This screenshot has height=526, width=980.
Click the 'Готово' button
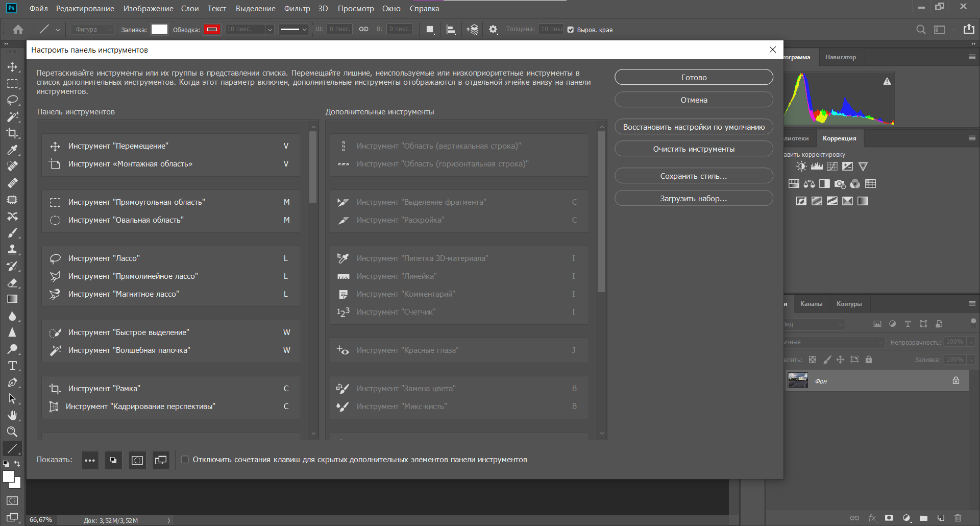pos(694,78)
